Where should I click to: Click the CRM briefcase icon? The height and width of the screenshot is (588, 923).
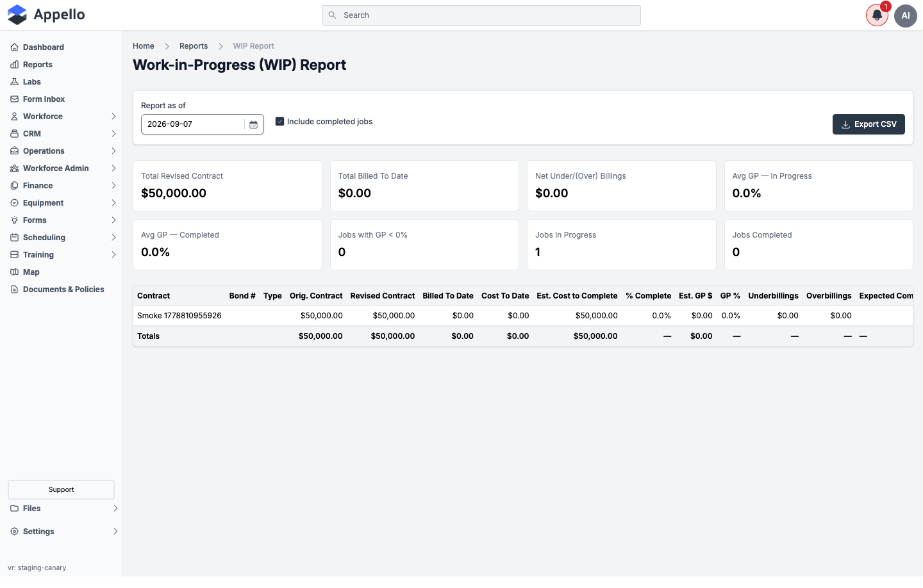[x=14, y=134]
